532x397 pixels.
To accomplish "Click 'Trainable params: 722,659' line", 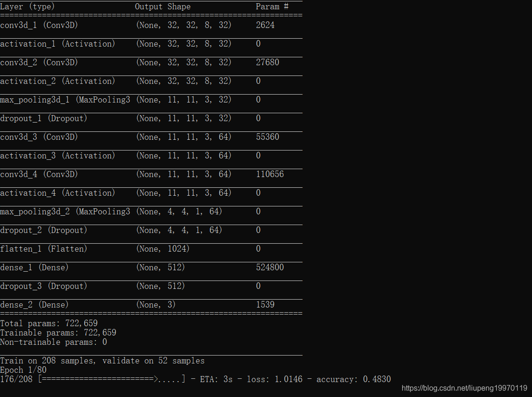I will point(58,333).
